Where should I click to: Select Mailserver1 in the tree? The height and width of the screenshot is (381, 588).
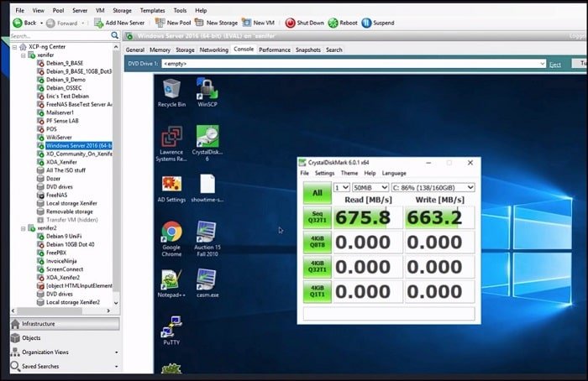60,112
